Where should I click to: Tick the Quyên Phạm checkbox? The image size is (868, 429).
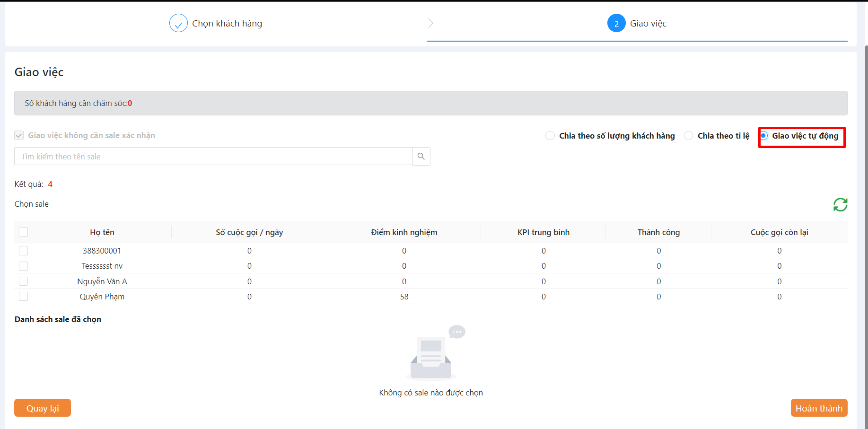pos(24,297)
